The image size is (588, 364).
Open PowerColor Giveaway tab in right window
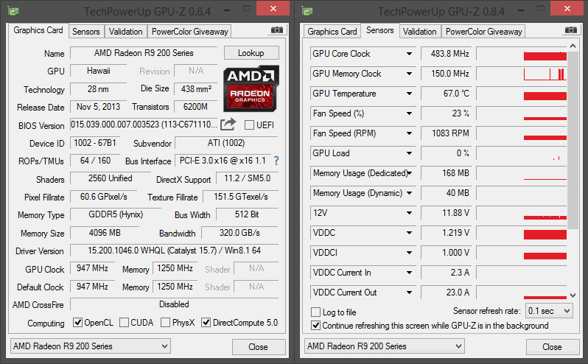tap(484, 32)
